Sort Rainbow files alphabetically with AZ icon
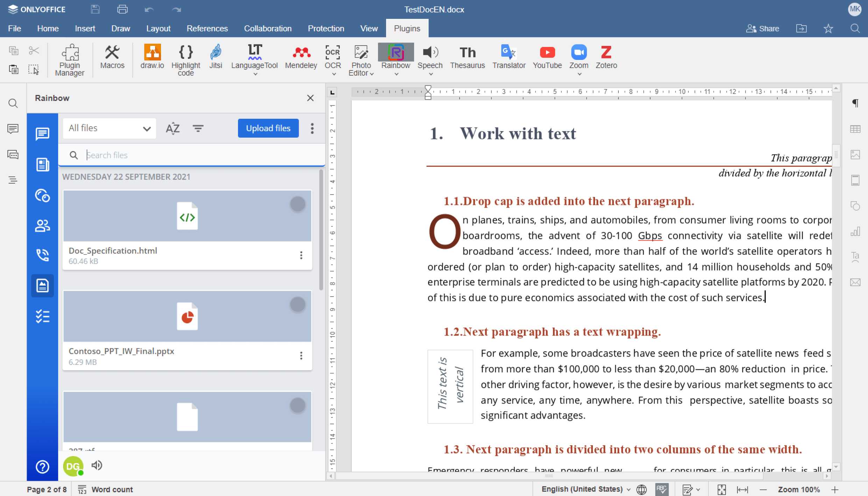Viewport: 868px width, 496px height. click(x=173, y=128)
